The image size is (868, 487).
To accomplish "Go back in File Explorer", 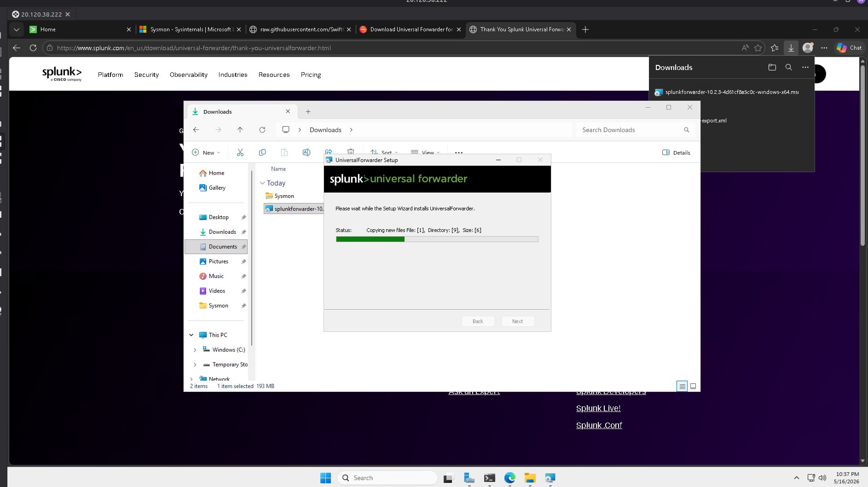I will (196, 130).
